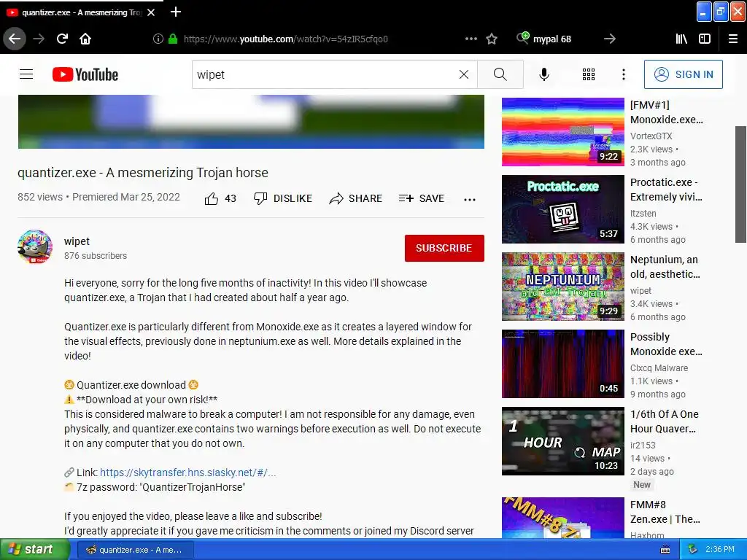Open YouTube settings vertical dots menu
The height and width of the screenshot is (560, 747).
[x=624, y=74]
